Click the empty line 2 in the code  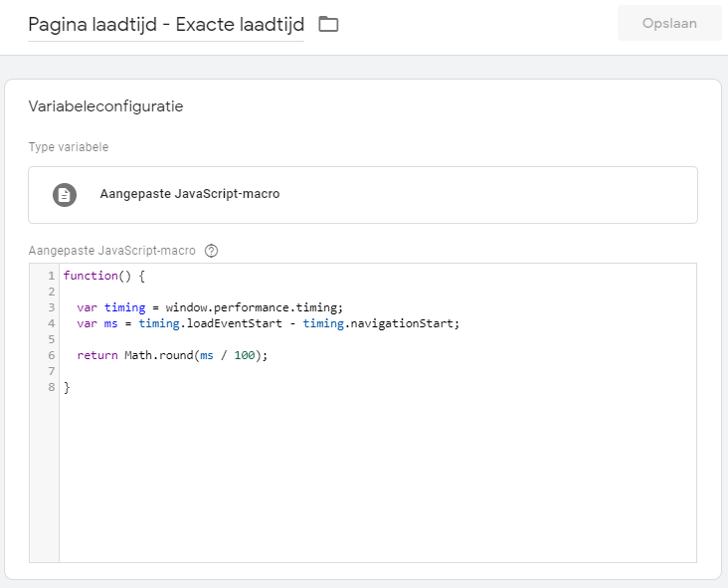coord(378,292)
